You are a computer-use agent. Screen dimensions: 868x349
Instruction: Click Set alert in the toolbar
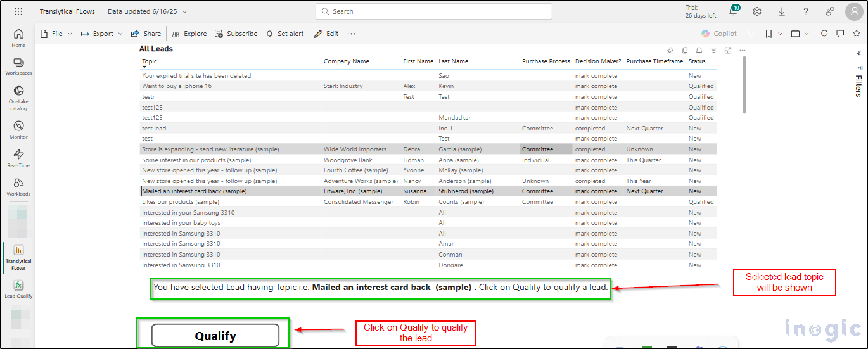coord(284,34)
